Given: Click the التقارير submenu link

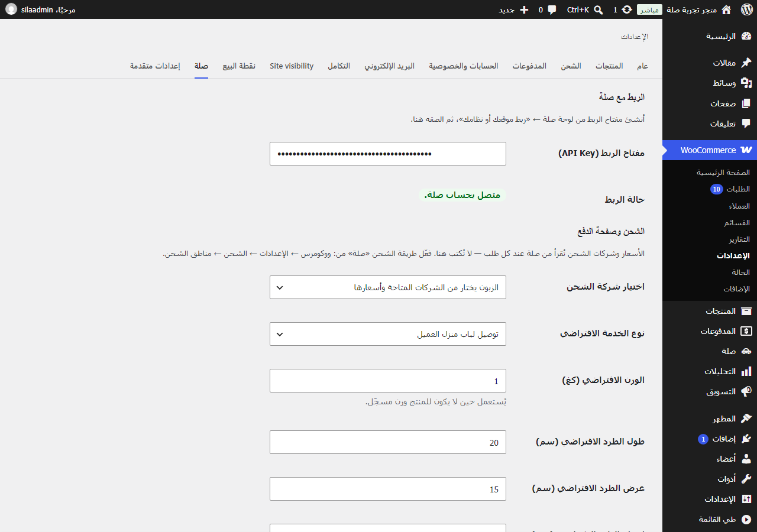Looking at the screenshot, I should click(739, 239).
